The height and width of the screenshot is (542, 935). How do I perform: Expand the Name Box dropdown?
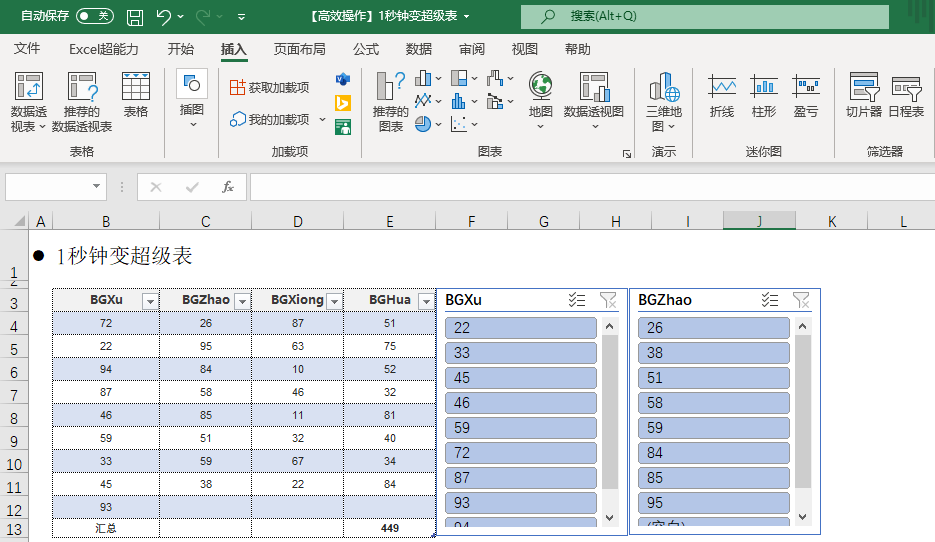pyautogui.click(x=96, y=187)
